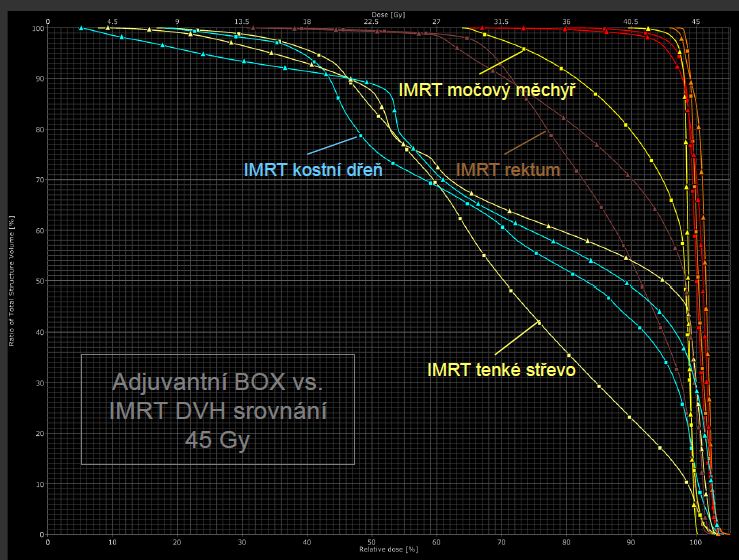This screenshot has height=560, width=739.
Task: Click the 'IMRT močový měchýř' yellow label
Action: click(x=486, y=89)
